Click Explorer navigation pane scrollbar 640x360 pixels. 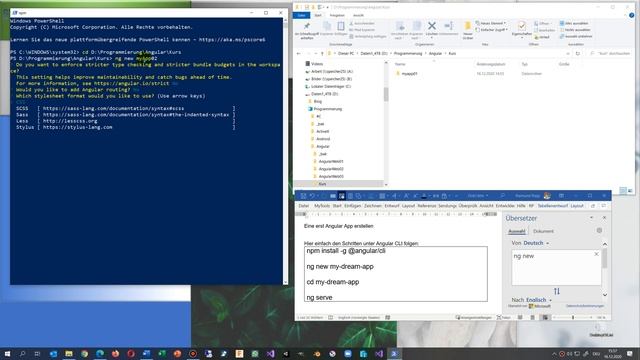(x=386, y=94)
